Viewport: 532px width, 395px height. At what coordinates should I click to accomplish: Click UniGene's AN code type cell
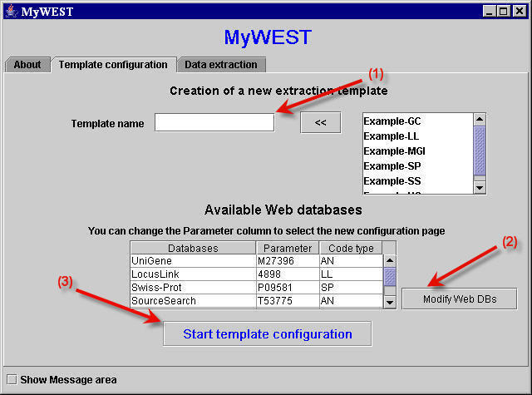click(351, 260)
